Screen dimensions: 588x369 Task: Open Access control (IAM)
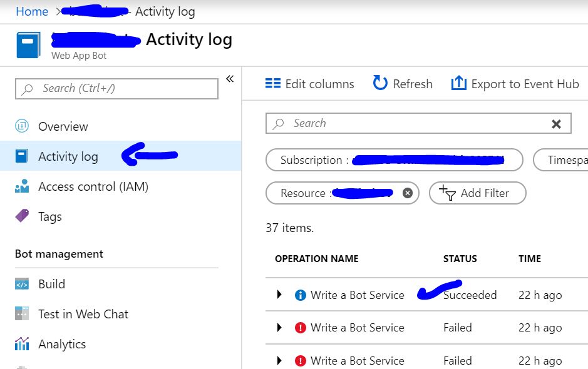[93, 186]
